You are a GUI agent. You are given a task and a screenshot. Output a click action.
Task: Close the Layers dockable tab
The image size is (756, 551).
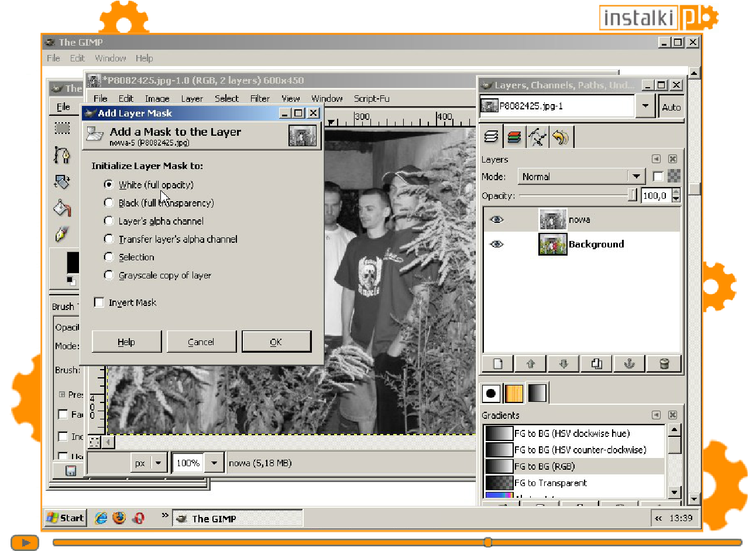tap(673, 159)
